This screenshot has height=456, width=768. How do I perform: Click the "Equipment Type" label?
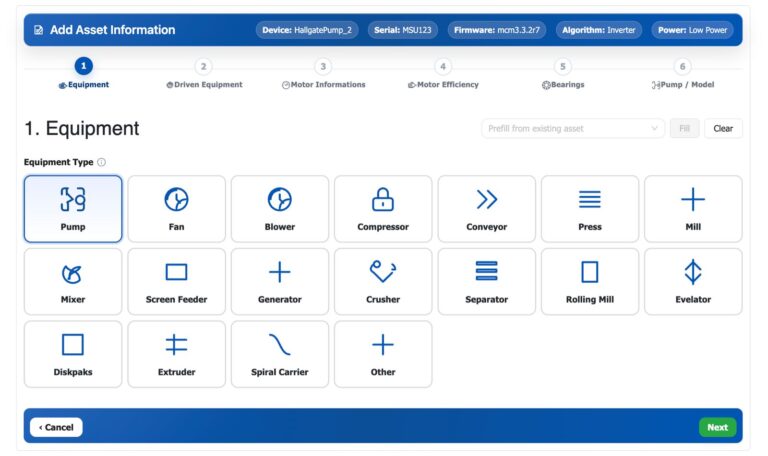pos(59,162)
